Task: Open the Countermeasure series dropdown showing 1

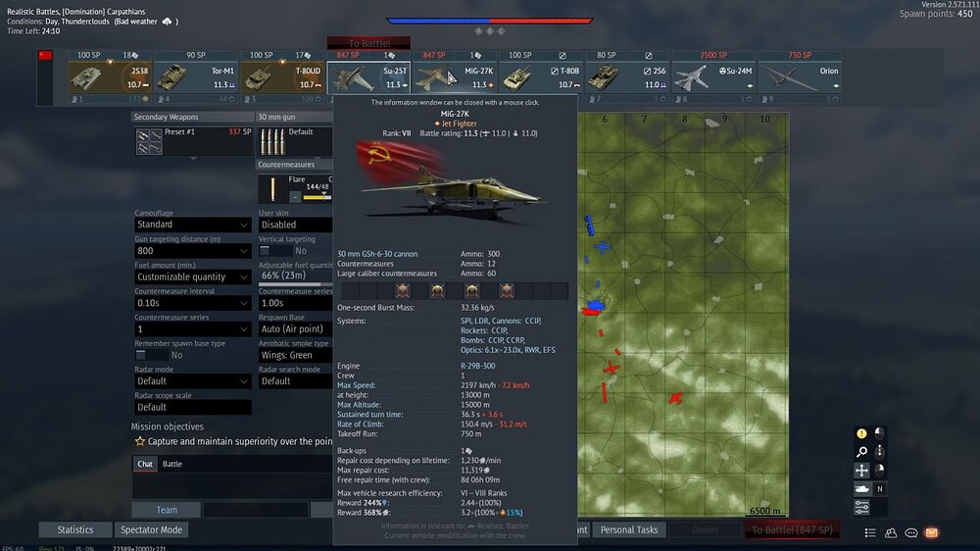Action: 192,329
